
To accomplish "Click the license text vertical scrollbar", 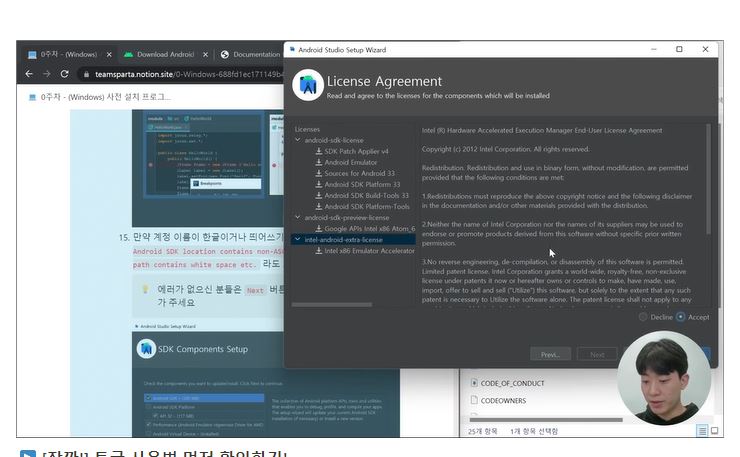I will tap(708, 179).
